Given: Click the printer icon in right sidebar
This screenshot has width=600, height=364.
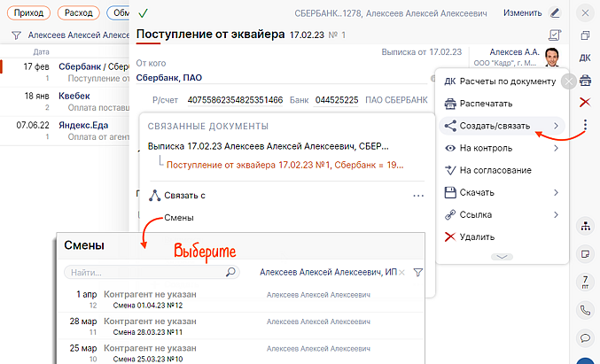Looking at the screenshot, I should pyautogui.click(x=585, y=81).
